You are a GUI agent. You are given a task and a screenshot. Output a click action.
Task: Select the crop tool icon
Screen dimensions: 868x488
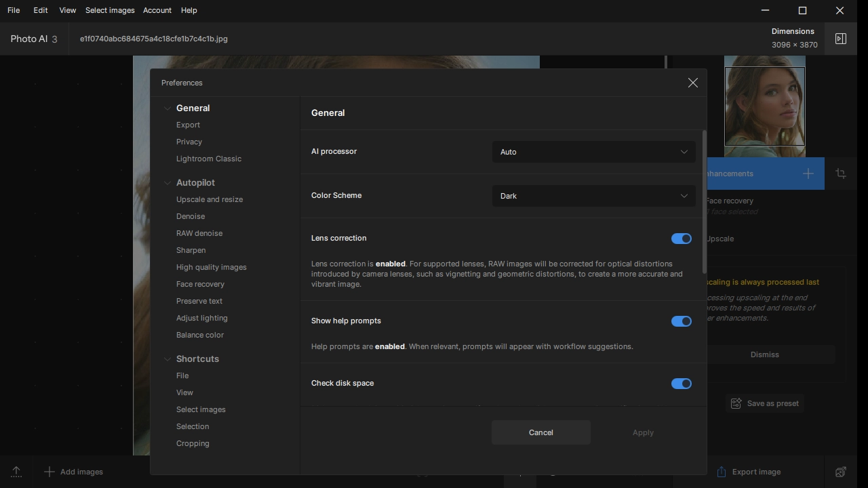click(x=841, y=174)
